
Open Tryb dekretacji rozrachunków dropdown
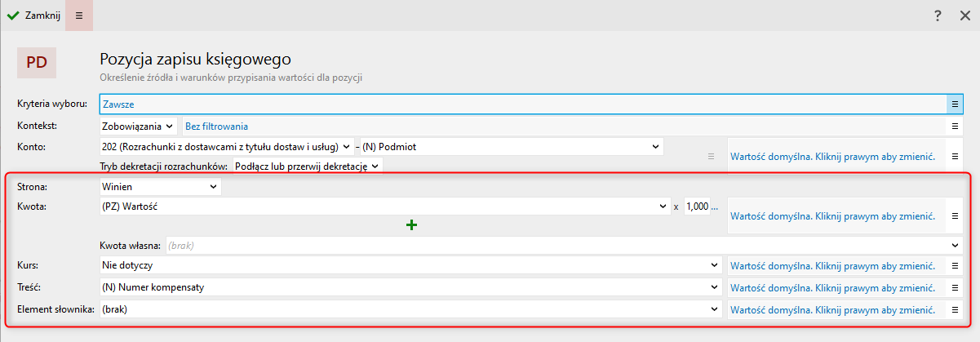pyautogui.click(x=308, y=165)
